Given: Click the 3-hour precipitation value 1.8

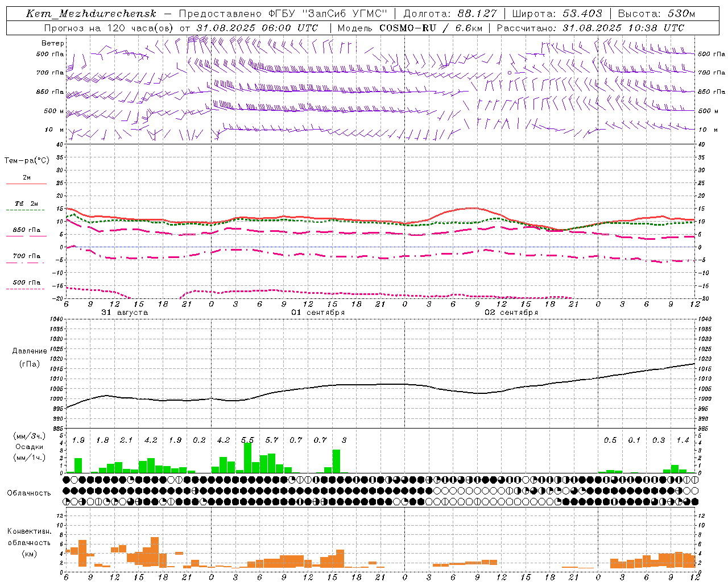Looking at the screenshot, I should (102, 440).
